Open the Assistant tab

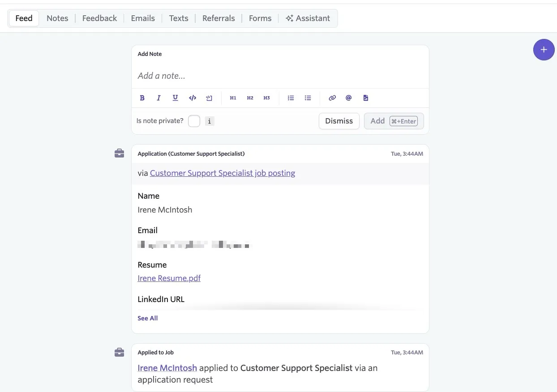(x=308, y=18)
